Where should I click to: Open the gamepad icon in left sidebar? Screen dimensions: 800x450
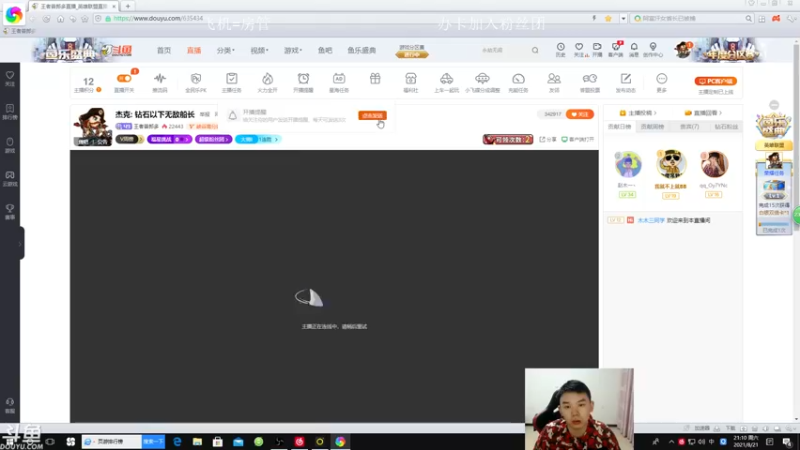tap(10, 179)
